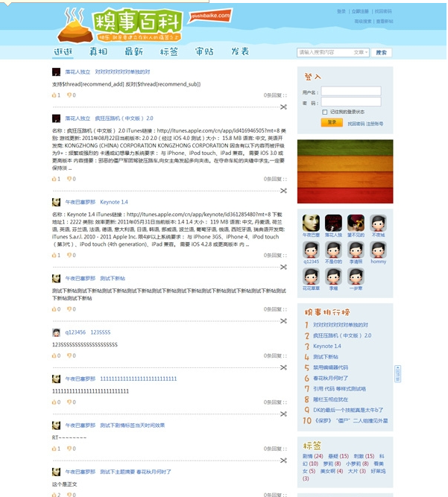Open sidebar avatar of user 不夜城
Image resolution: width=448 pixels, height=497 pixels.
click(378, 223)
